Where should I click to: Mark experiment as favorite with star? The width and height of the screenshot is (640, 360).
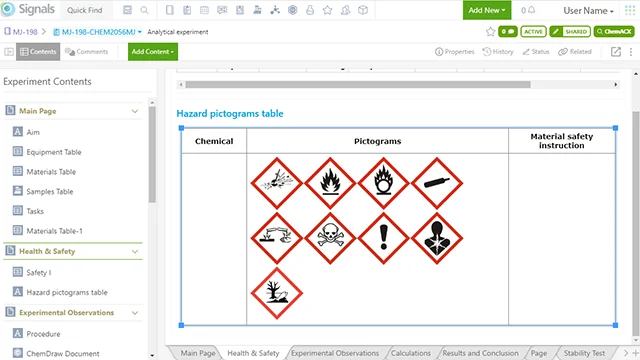pyautogui.click(x=490, y=31)
